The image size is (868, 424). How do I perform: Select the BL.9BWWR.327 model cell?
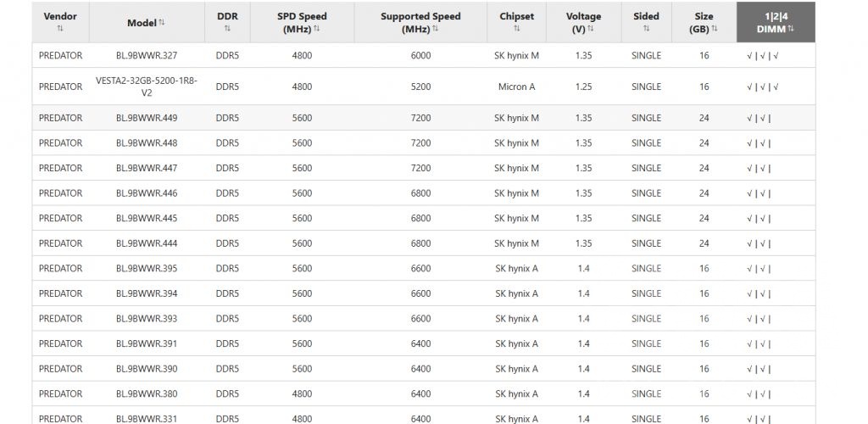pos(147,56)
